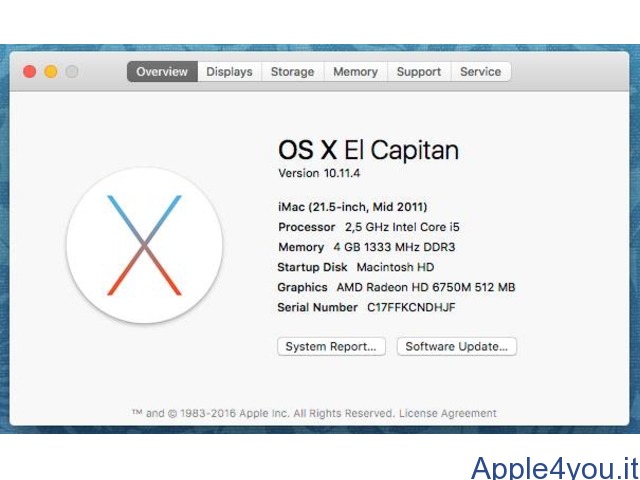The height and width of the screenshot is (480, 640).
Task: Open the License Agreement link
Action: click(448, 413)
